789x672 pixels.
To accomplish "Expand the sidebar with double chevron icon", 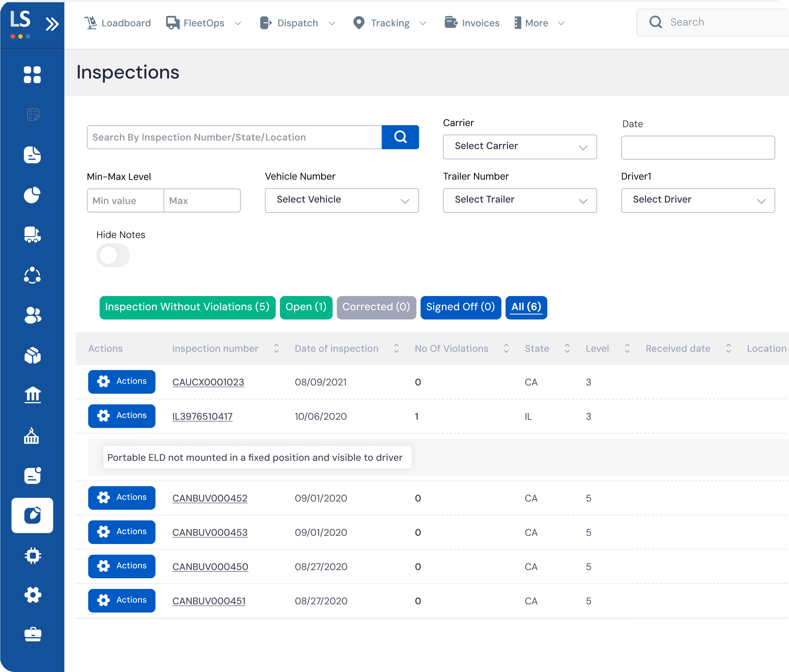I will click(x=52, y=24).
